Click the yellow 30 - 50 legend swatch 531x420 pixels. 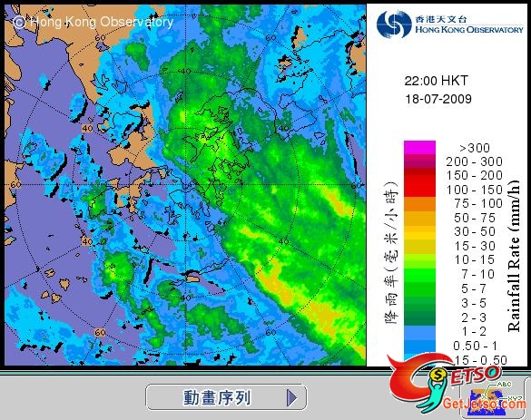pos(419,232)
